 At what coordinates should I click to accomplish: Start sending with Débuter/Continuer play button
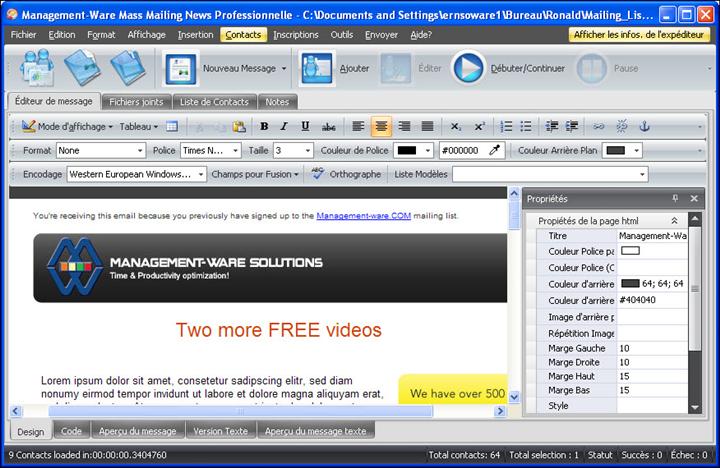468,68
